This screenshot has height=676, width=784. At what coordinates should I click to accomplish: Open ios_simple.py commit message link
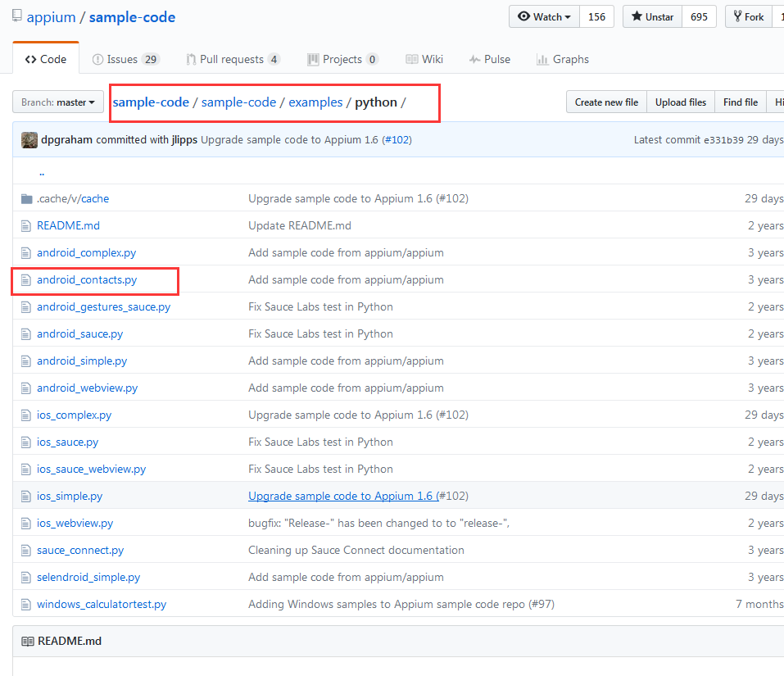pos(342,496)
